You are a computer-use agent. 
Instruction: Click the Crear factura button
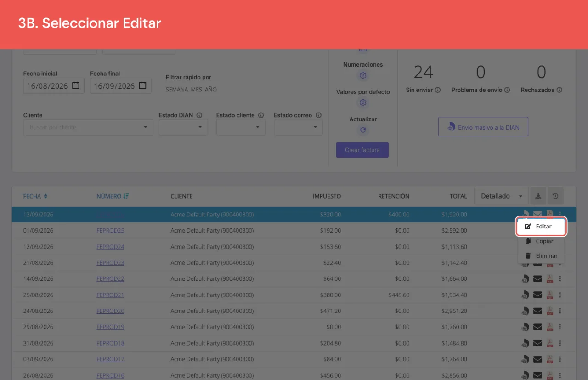click(362, 150)
